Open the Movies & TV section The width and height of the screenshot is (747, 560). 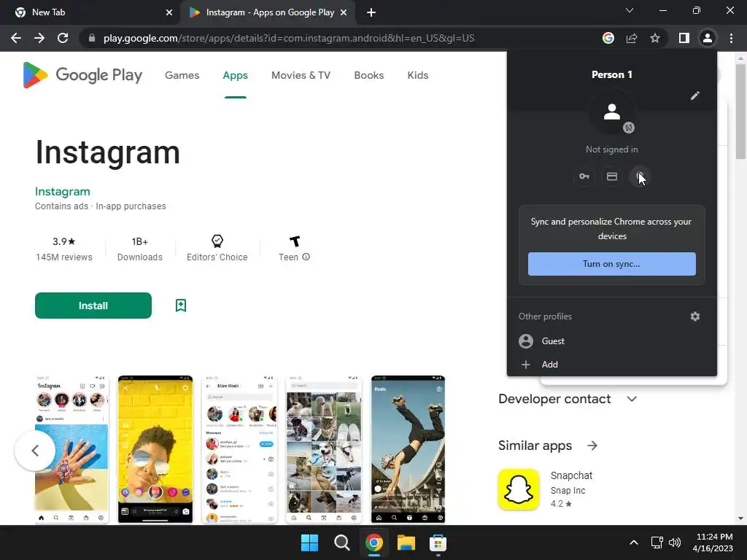point(301,75)
